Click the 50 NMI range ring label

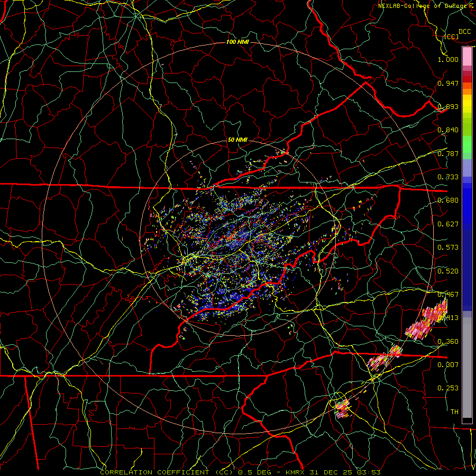coord(237,140)
